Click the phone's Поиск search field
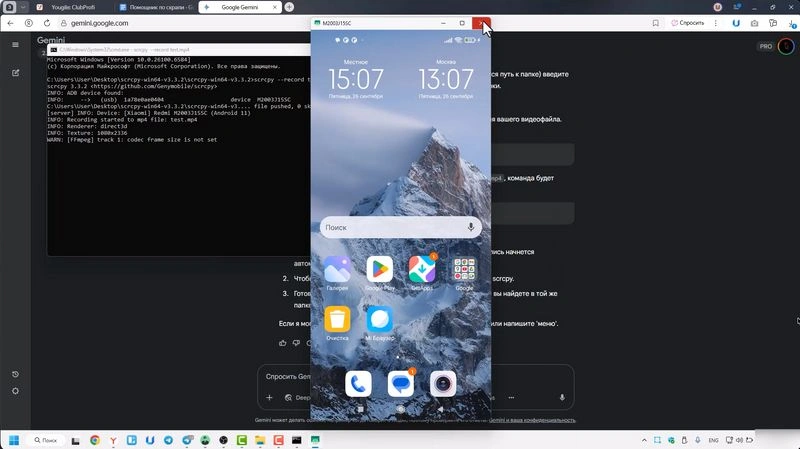This screenshot has height=449, width=800. tap(401, 227)
